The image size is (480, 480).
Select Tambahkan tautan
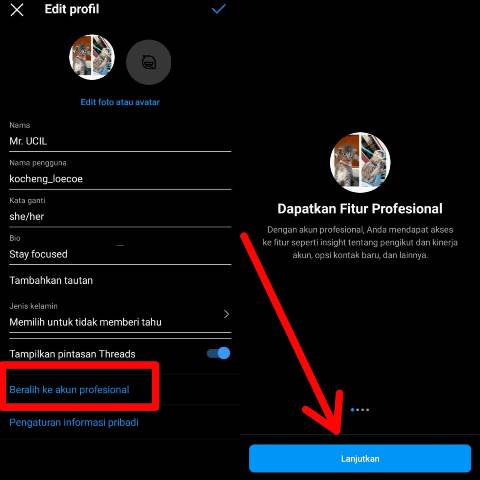(x=51, y=280)
